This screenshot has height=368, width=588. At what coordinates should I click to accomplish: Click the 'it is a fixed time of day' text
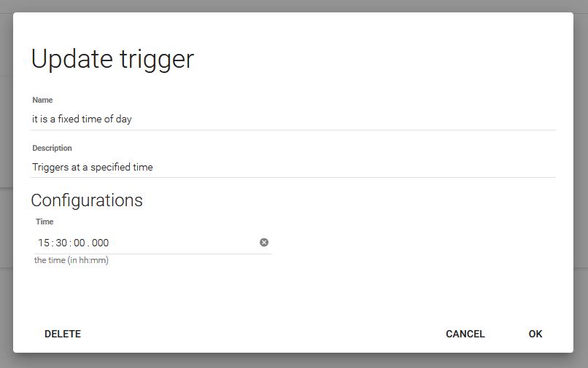(x=82, y=119)
